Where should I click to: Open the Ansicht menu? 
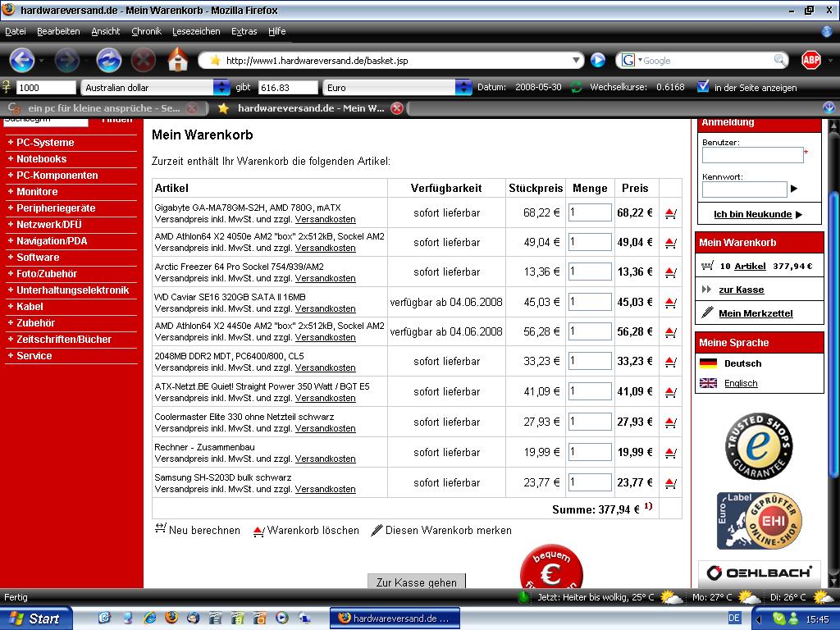[106, 31]
